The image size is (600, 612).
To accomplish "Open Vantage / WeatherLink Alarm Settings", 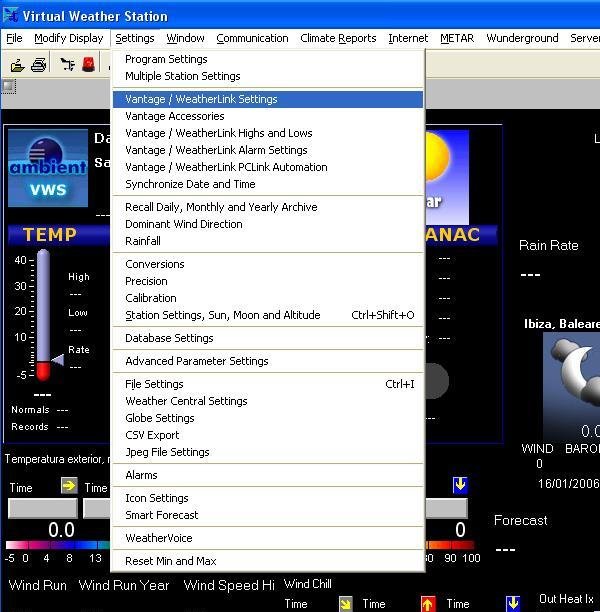I will click(268, 150).
